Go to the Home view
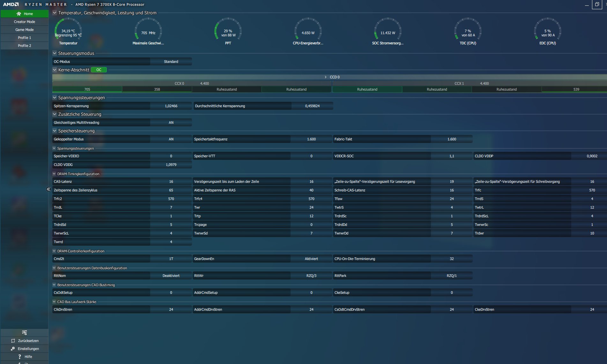607x364 pixels. (x=25, y=14)
